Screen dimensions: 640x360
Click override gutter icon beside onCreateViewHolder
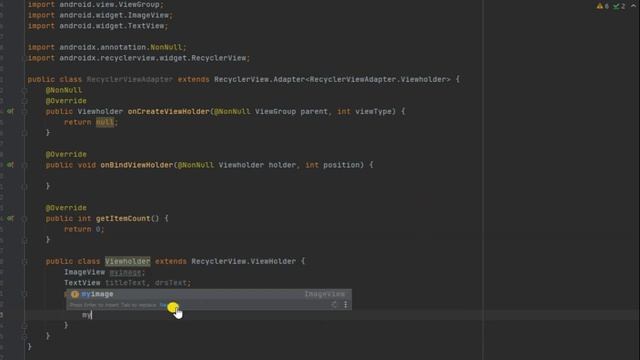(x=10, y=111)
